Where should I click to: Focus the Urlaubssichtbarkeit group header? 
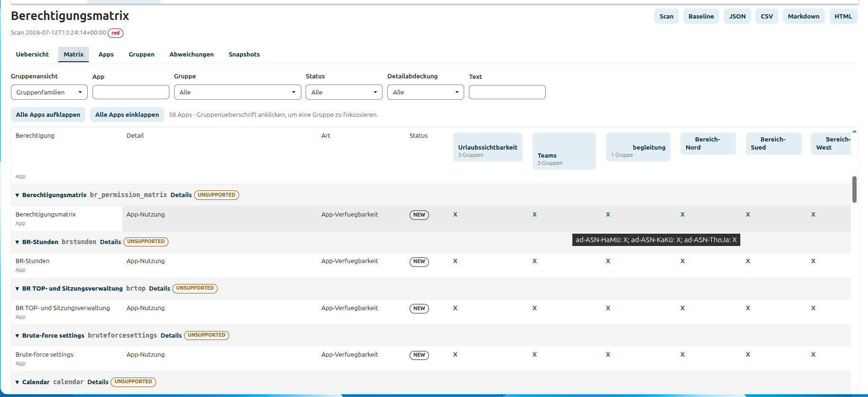click(x=488, y=147)
